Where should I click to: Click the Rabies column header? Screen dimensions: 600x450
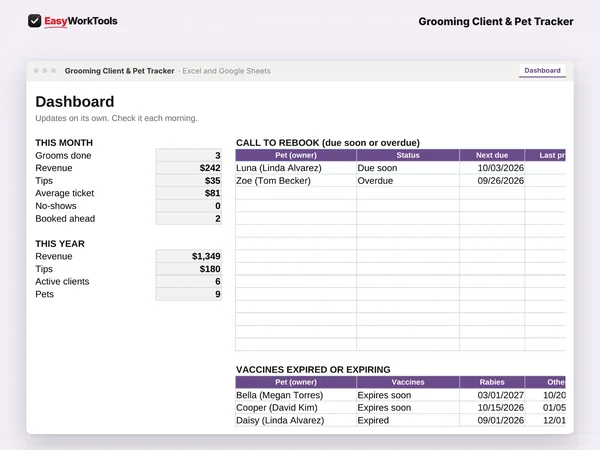492,382
